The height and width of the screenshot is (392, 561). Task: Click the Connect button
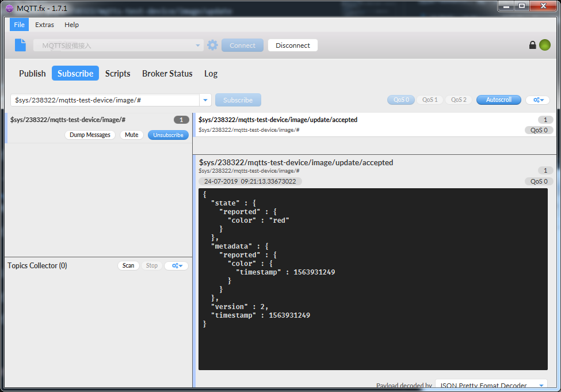click(x=242, y=45)
